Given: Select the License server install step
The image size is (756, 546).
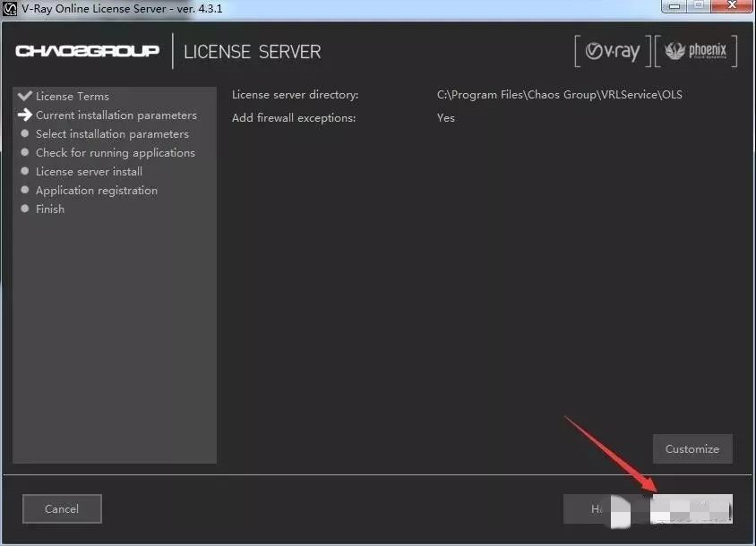Looking at the screenshot, I should [x=89, y=171].
